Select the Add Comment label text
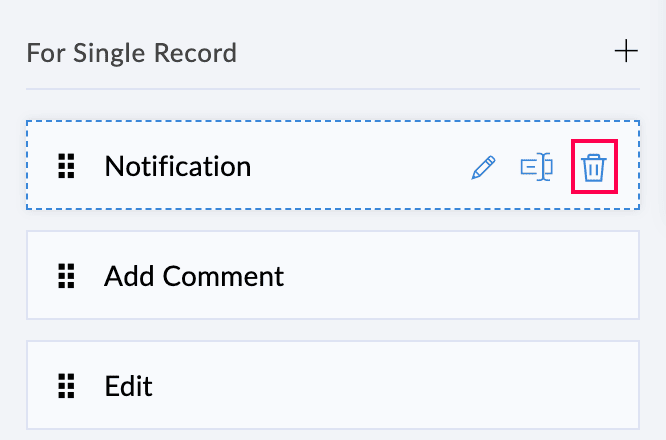This screenshot has height=440, width=666. point(194,276)
